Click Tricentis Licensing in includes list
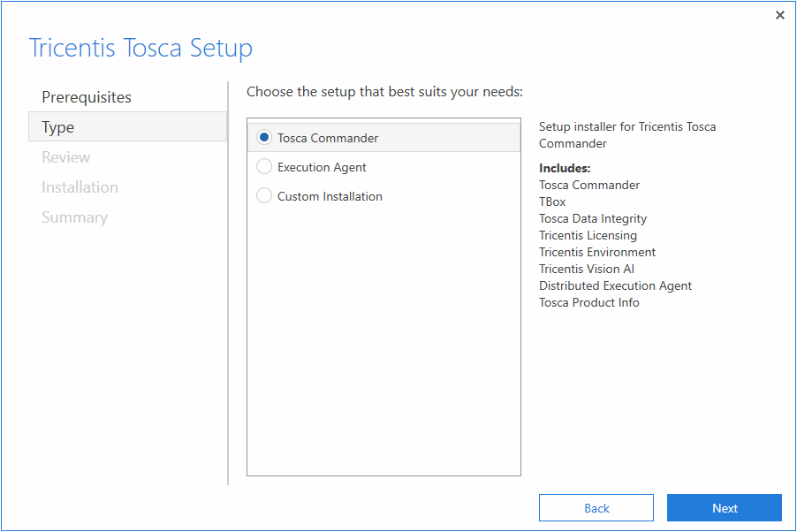 click(x=588, y=235)
